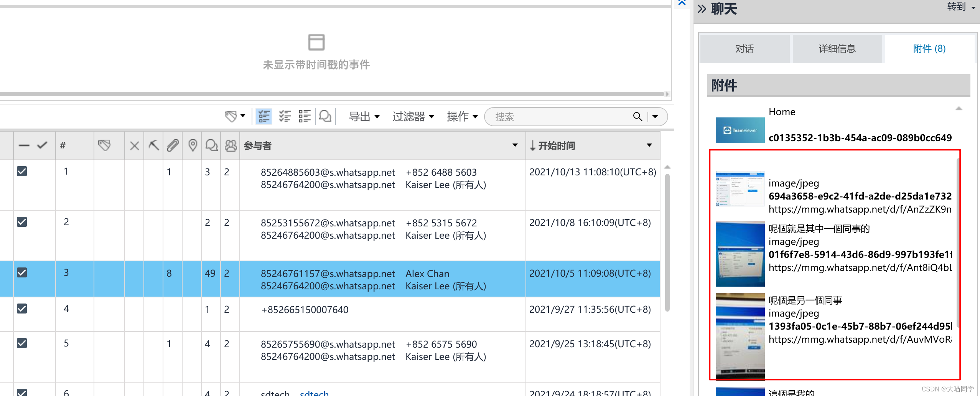
Task: Open the 过滤器 filter menu
Action: 413,116
